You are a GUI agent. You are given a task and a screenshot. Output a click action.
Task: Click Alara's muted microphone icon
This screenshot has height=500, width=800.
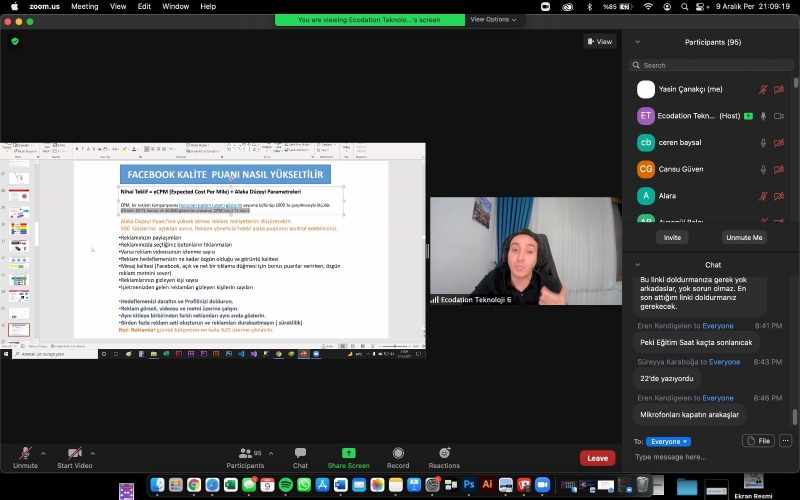pyautogui.click(x=763, y=195)
